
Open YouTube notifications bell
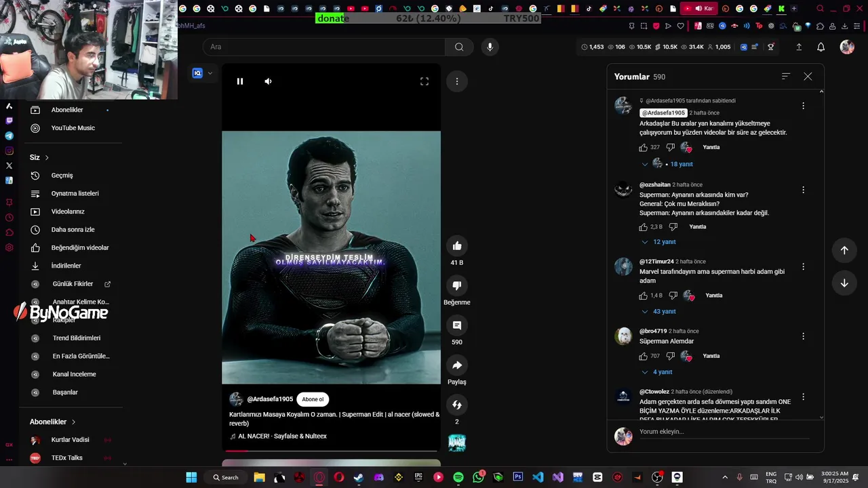(821, 47)
